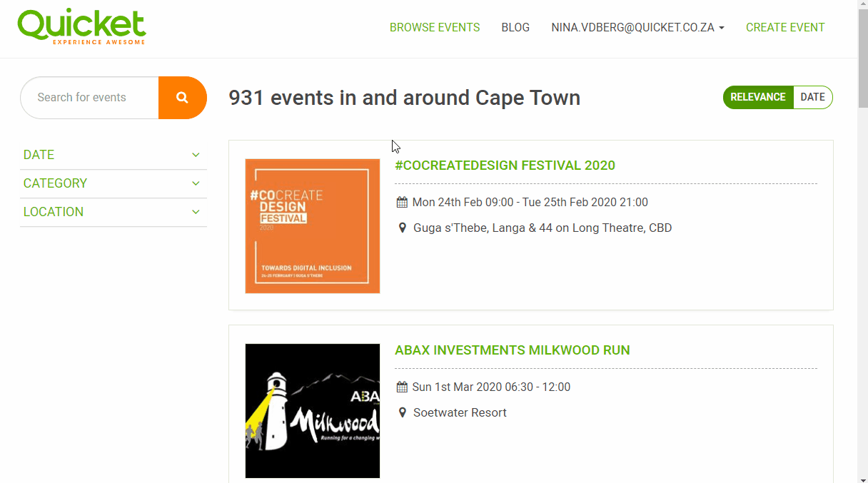Click location pin for Guga s'Thebe
The width and height of the screenshot is (868, 483).
(x=402, y=228)
